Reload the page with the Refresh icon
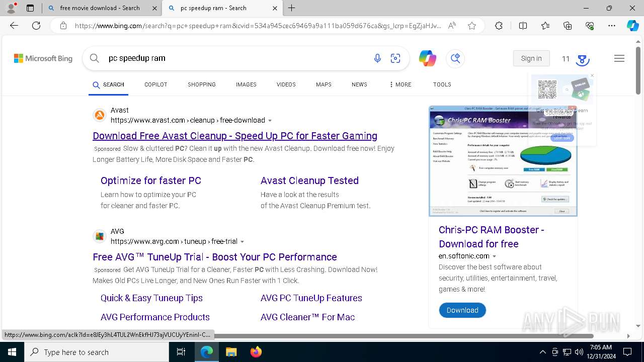Viewport: 644px width, 362px height. (x=36, y=26)
